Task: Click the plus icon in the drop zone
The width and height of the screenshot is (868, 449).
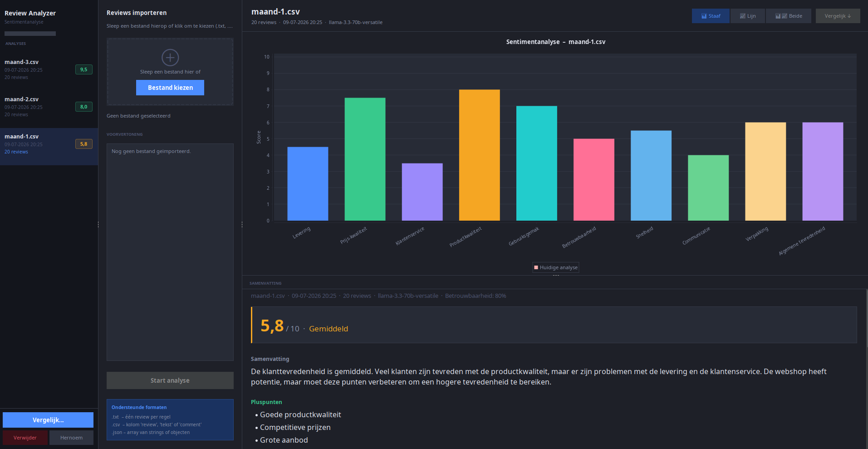Action: point(170,58)
